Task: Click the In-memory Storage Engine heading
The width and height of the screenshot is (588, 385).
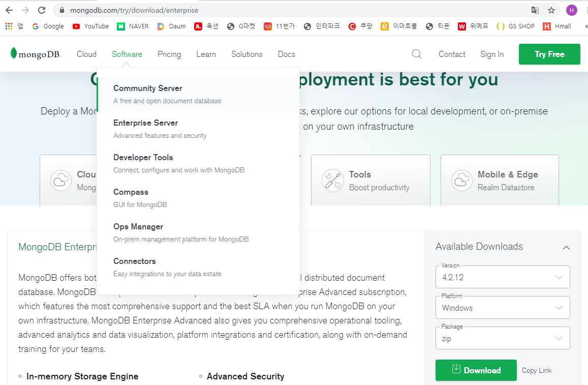Action: pyautogui.click(x=82, y=376)
